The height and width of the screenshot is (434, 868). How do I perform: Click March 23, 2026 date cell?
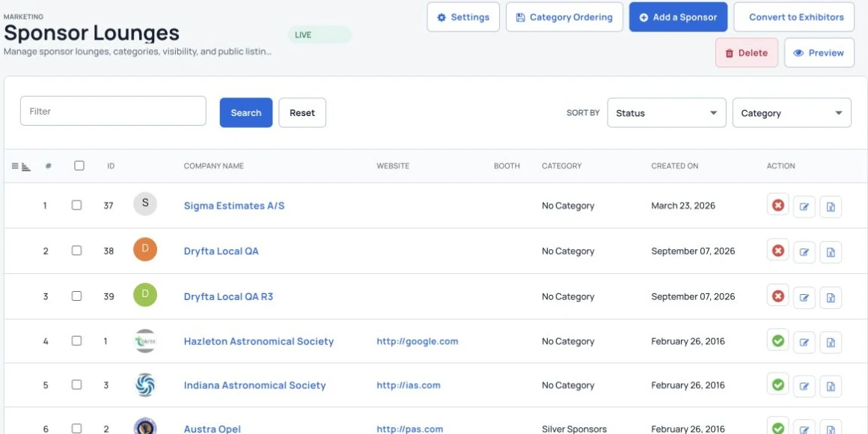(x=683, y=205)
